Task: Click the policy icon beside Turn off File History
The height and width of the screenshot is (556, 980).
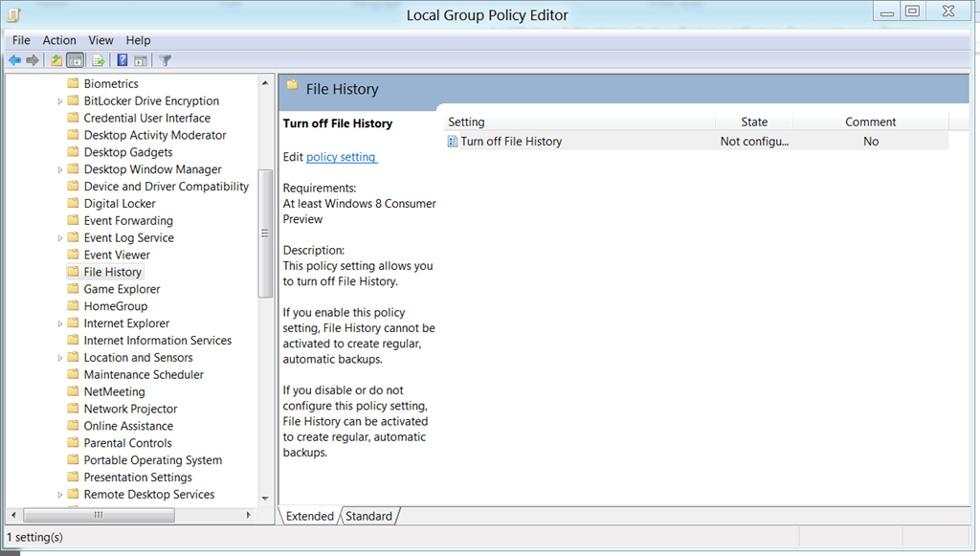Action: pos(453,142)
